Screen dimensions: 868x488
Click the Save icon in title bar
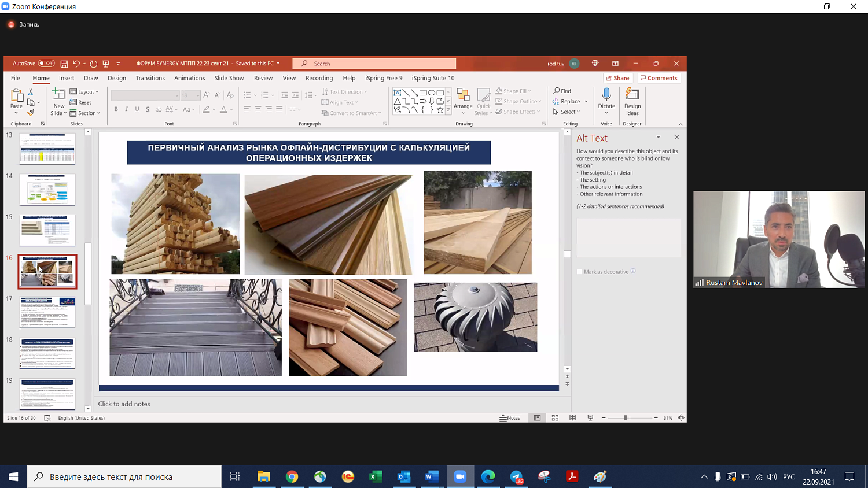pos(64,64)
